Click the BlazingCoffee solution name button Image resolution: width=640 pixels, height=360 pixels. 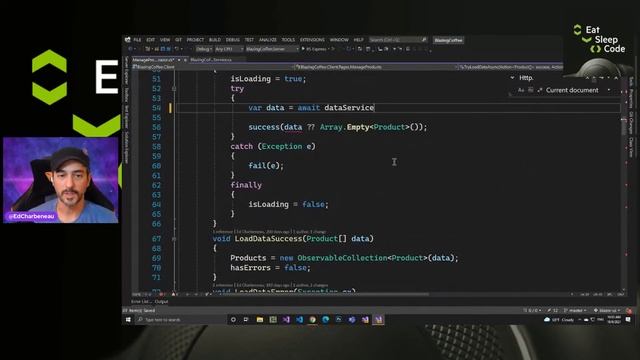coord(449,40)
